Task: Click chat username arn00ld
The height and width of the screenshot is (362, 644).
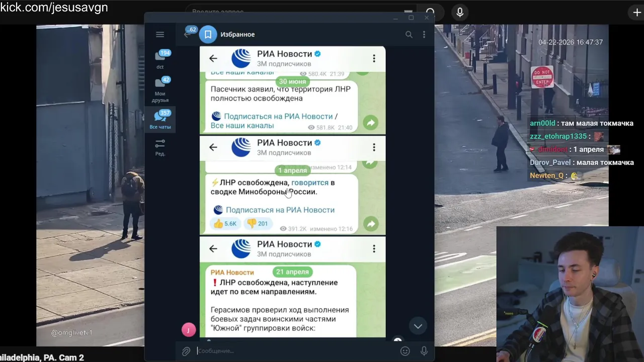Action: (542, 123)
